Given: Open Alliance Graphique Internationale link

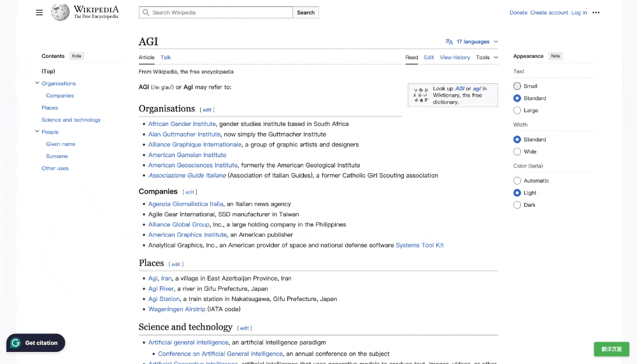Looking at the screenshot, I should click(194, 144).
